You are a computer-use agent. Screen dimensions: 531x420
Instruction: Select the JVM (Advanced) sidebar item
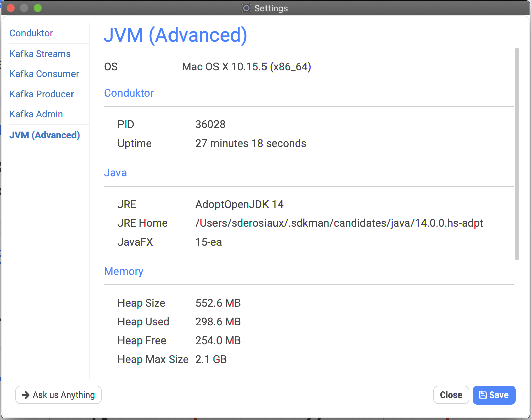(x=45, y=135)
